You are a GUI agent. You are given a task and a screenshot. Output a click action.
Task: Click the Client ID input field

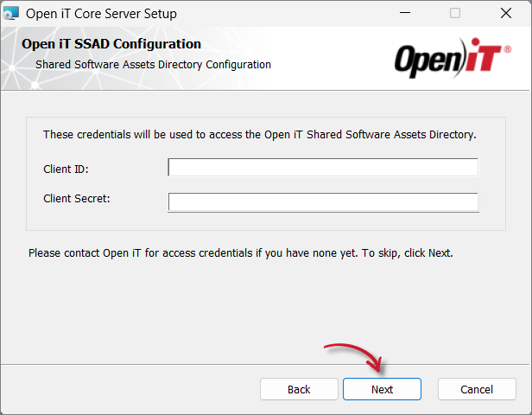pos(323,167)
